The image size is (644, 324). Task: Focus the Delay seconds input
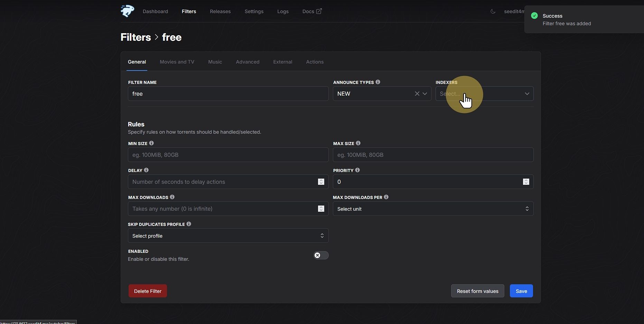[228, 182]
